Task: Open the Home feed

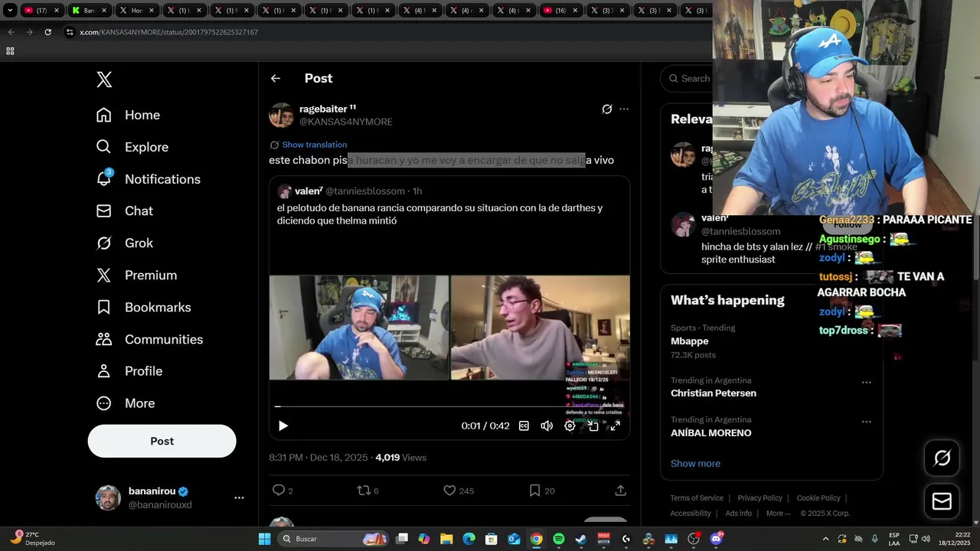Action: click(x=128, y=115)
